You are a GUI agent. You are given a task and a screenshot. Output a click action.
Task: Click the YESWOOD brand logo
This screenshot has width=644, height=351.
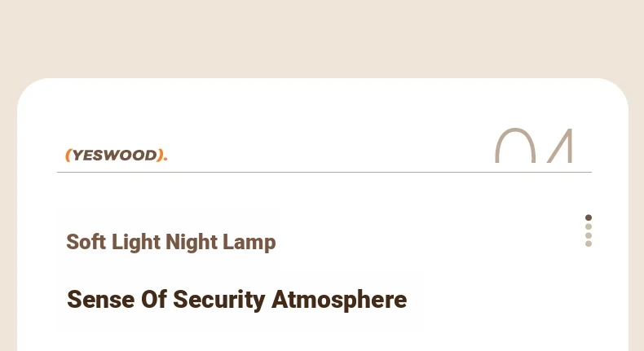[117, 156]
